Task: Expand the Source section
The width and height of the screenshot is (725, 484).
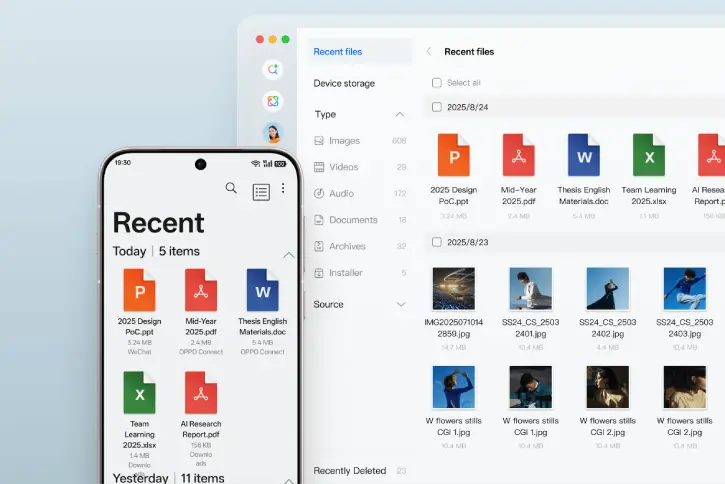Action: [x=401, y=304]
